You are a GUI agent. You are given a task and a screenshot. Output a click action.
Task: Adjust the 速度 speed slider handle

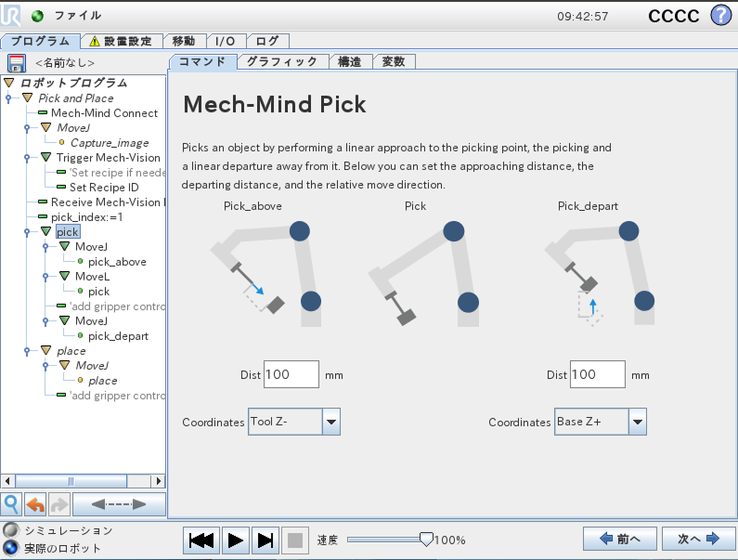426,540
